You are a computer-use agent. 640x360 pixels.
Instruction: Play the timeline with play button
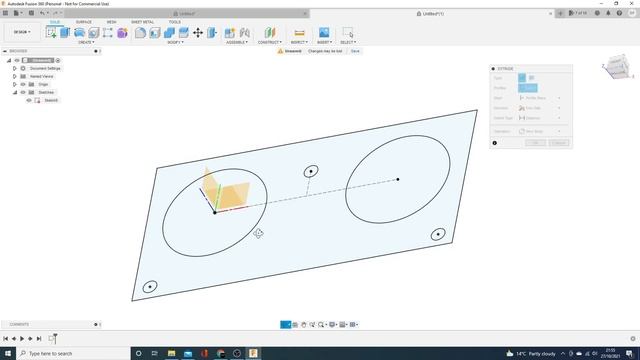pyautogui.click(x=22, y=338)
